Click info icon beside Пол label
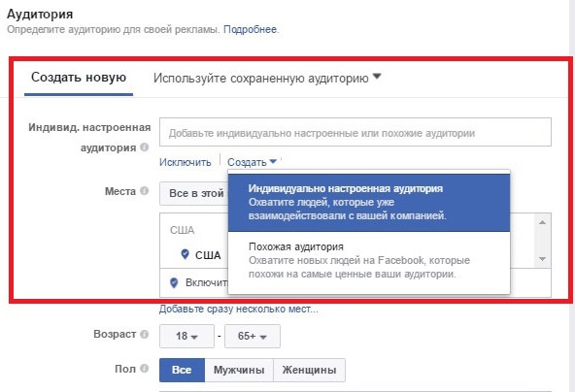 pos(145,369)
